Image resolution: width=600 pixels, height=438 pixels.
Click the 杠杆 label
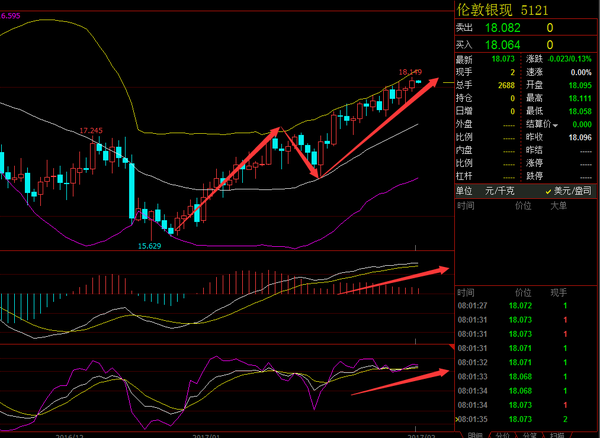click(464, 176)
